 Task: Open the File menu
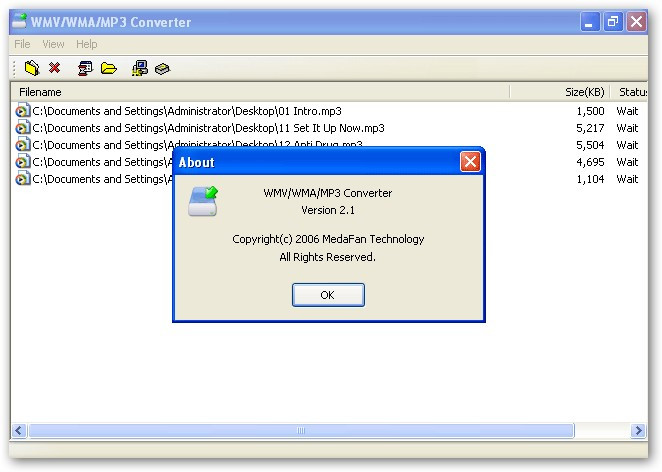[22, 44]
